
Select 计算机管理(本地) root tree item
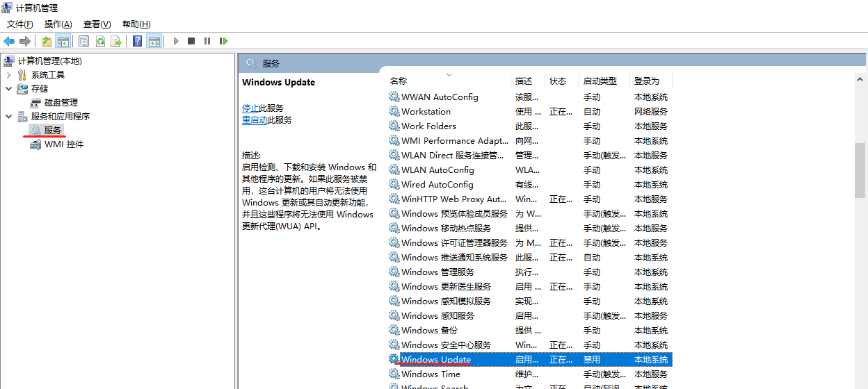[49, 60]
